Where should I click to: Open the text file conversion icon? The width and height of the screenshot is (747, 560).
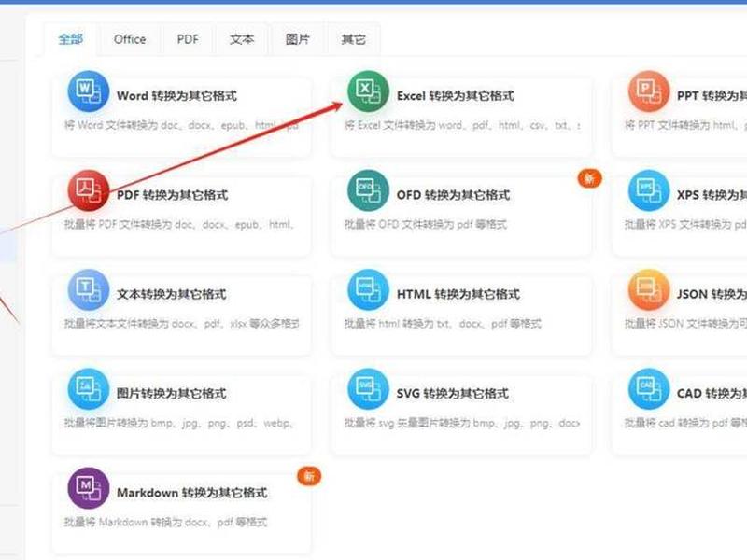tap(89, 290)
